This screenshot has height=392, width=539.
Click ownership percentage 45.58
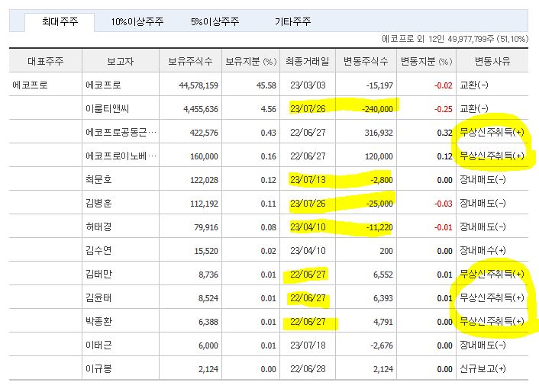(266, 85)
